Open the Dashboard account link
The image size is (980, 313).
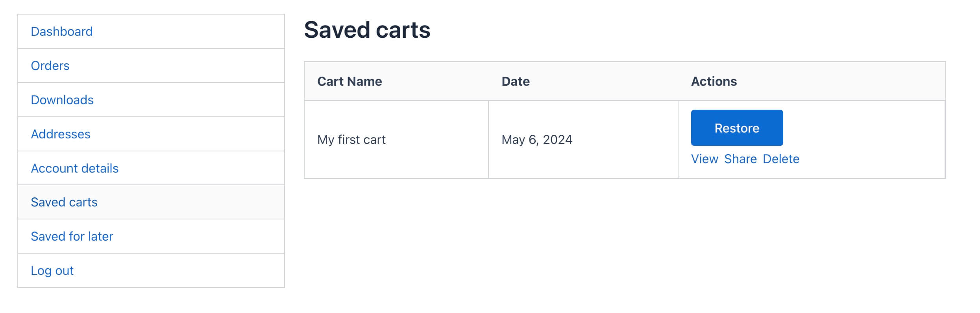point(62,31)
